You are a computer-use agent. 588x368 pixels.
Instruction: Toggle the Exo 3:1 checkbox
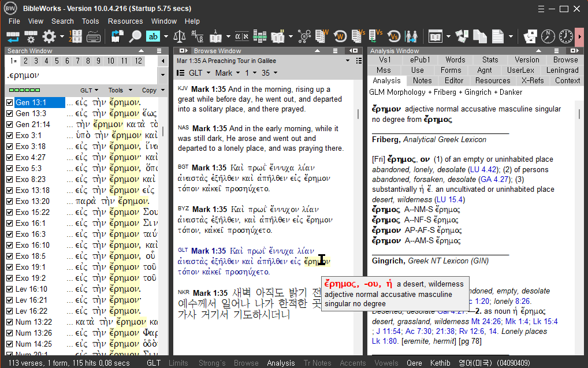(10, 135)
